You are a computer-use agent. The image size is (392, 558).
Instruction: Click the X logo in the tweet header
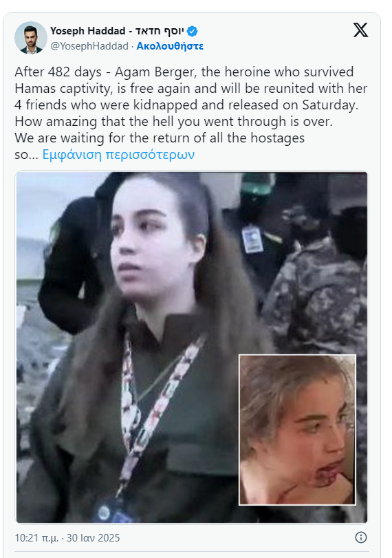pos(360,30)
